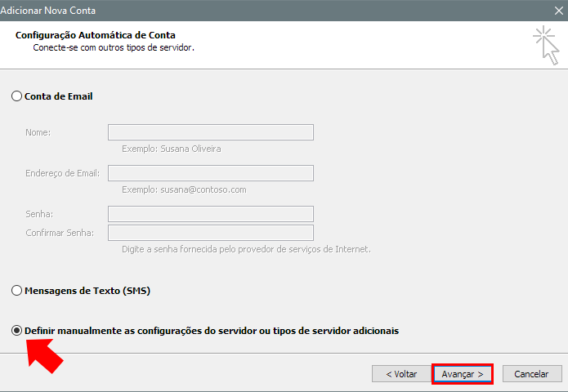Click the 'Confirmar Senha:' label
Image resolution: width=568 pixels, height=392 pixels.
60,233
